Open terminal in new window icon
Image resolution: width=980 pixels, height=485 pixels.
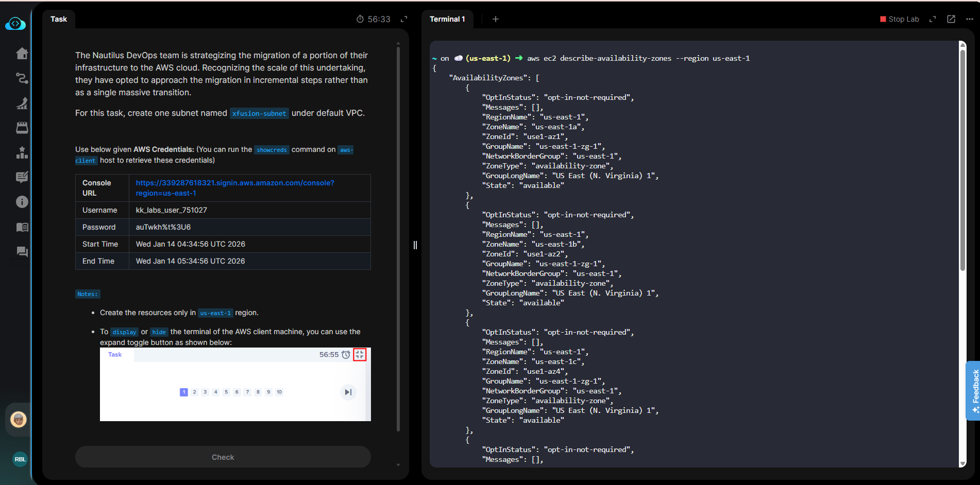[951, 19]
